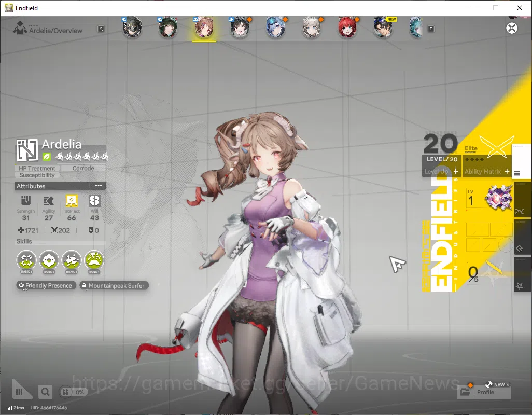
Task: Open the third skill icon
Action: click(71, 260)
